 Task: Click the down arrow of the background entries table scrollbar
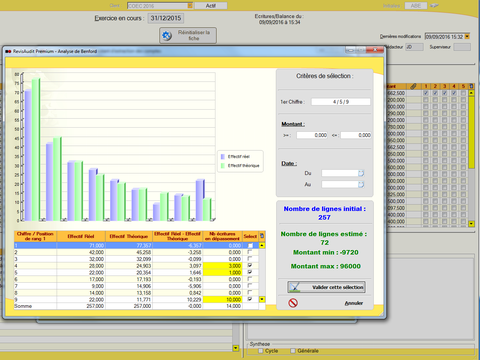pyautogui.click(x=471, y=223)
